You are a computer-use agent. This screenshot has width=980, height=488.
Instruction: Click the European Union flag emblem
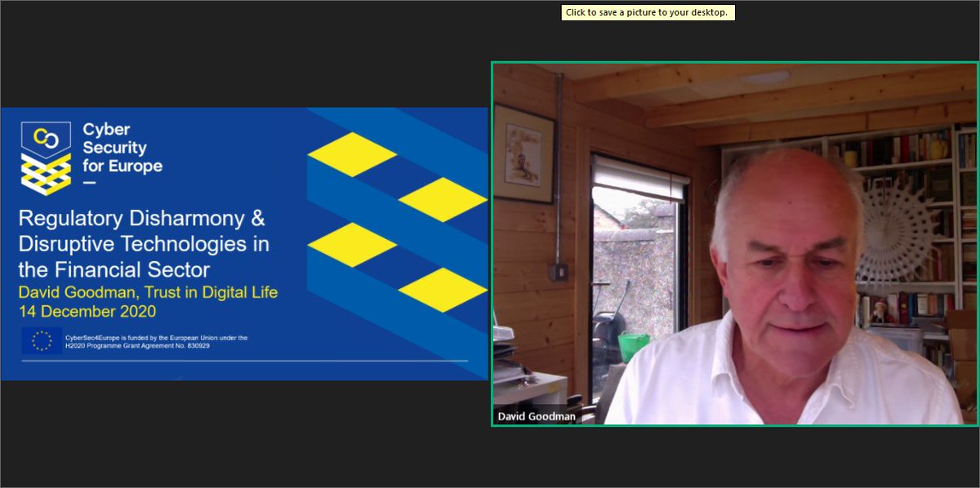[42, 341]
